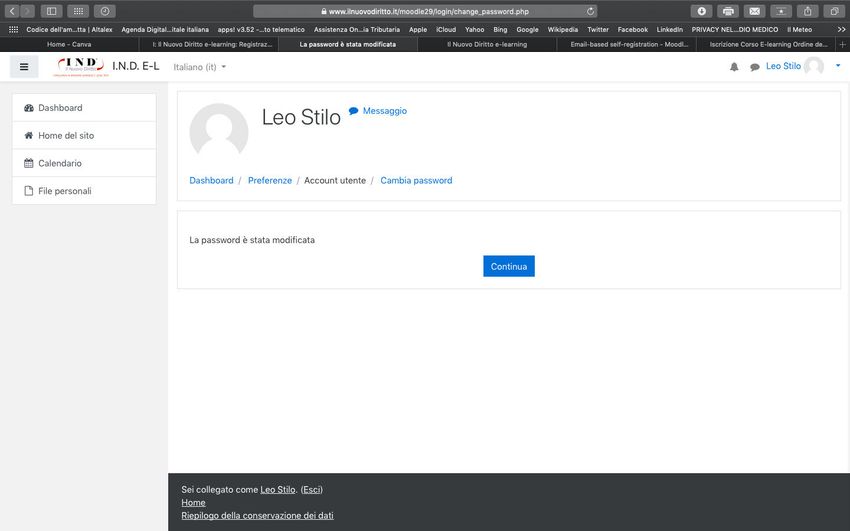850x531 pixels.
Task: Select 'Account utente' breadcrumb text
Action: pos(334,180)
